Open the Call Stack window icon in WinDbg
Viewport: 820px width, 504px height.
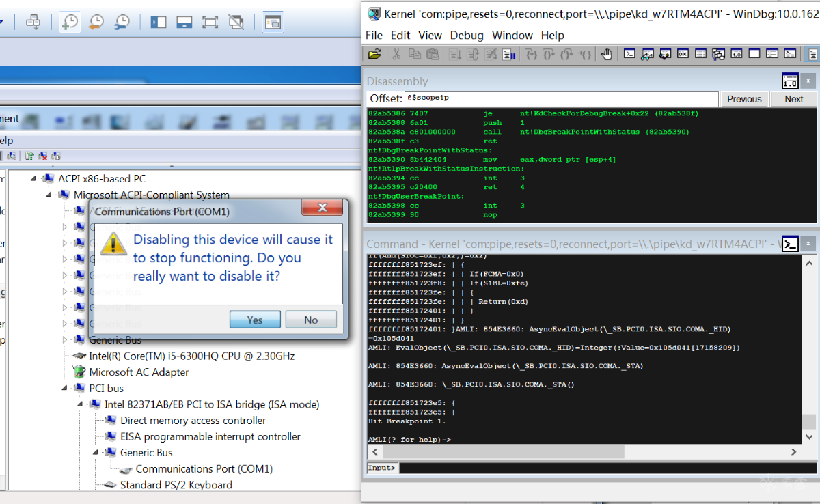718,55
